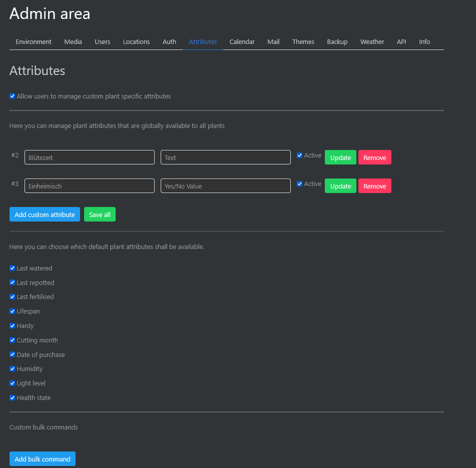
Task: Toggle allow users to manage custom attributes
Action: (13, 96)
